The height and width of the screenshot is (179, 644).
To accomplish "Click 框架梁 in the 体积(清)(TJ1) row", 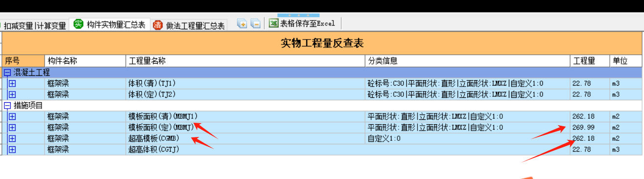I will pos(58,83).
